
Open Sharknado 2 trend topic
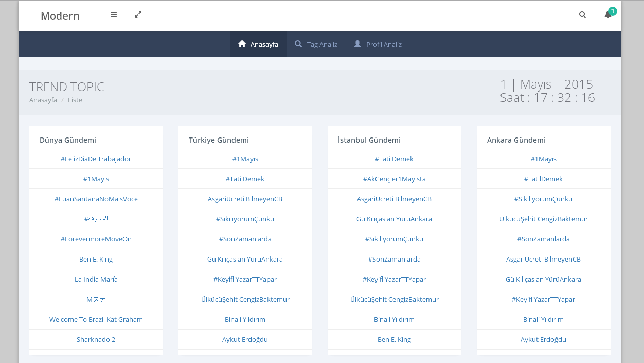(96, 340)
